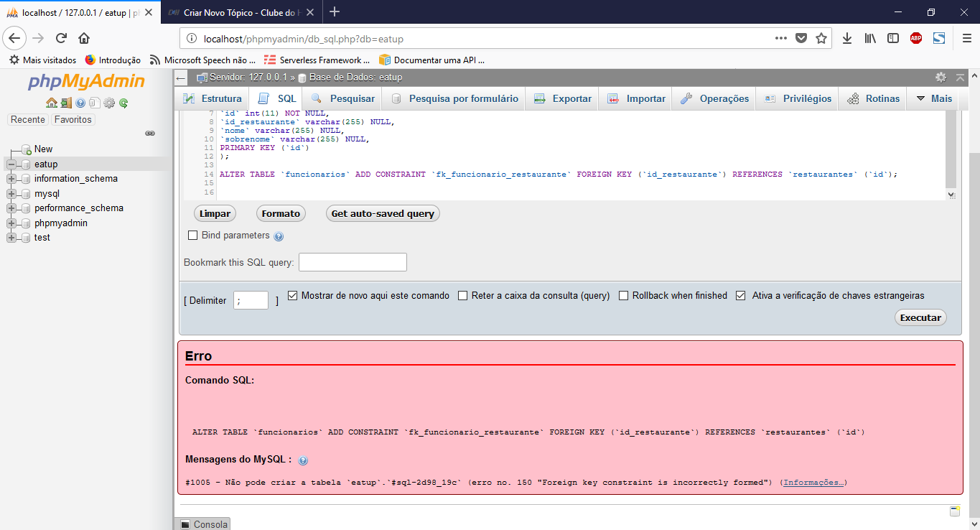
Task: Click the Limpar button
Action: point(215,213)
